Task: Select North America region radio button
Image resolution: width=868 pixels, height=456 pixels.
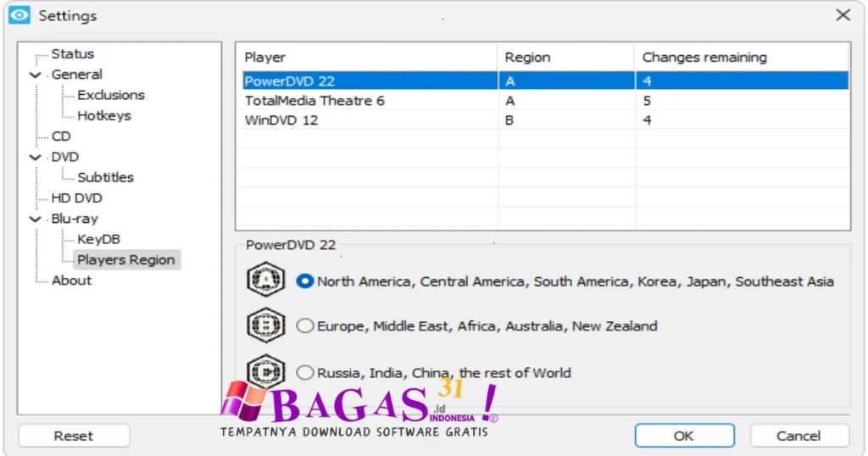Action: (x=305, y=281)
